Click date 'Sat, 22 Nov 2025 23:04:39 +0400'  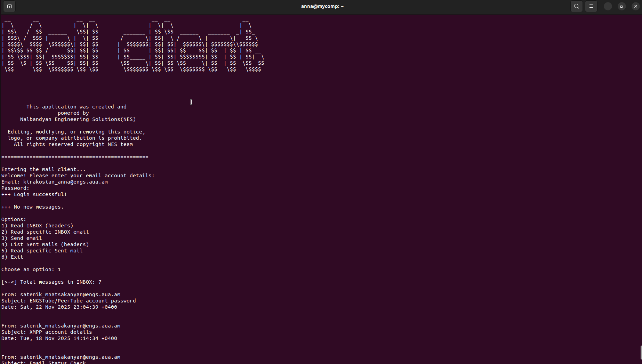[69, 307]
